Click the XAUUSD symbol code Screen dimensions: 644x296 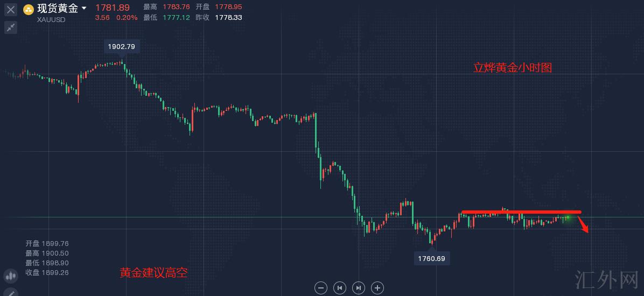pos(51,20)
